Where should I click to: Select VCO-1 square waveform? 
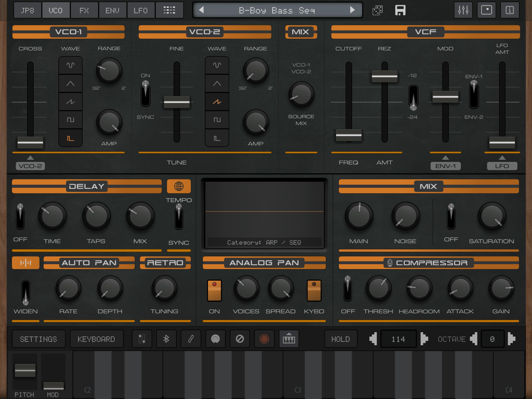(x=70, y=120)
